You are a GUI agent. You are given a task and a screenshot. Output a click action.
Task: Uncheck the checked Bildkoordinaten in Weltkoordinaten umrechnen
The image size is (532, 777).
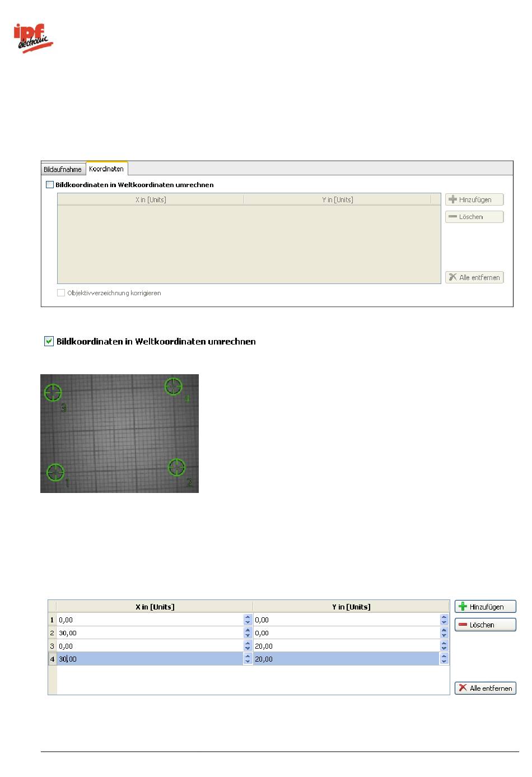(49, 341)
